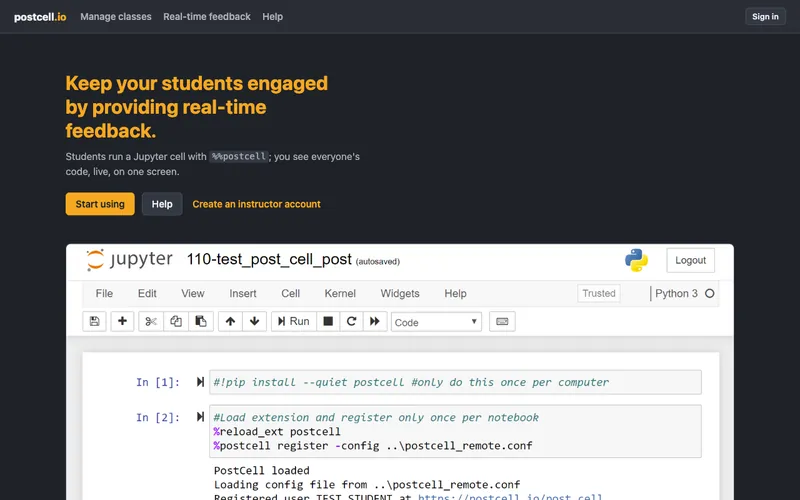Click the cut cell scissors icon
The height and width of the screenshot is (500, 800).
click(151, 321)
